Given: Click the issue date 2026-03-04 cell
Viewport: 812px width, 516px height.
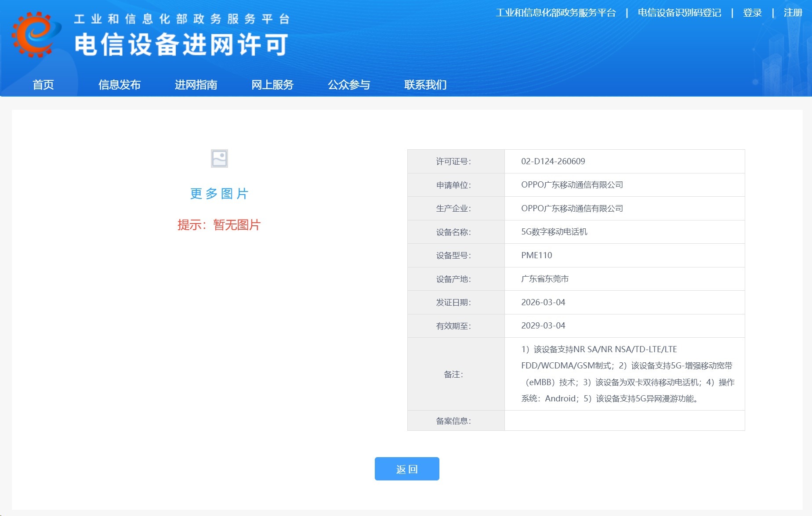Looking at the screenshot, I should 543,302.
